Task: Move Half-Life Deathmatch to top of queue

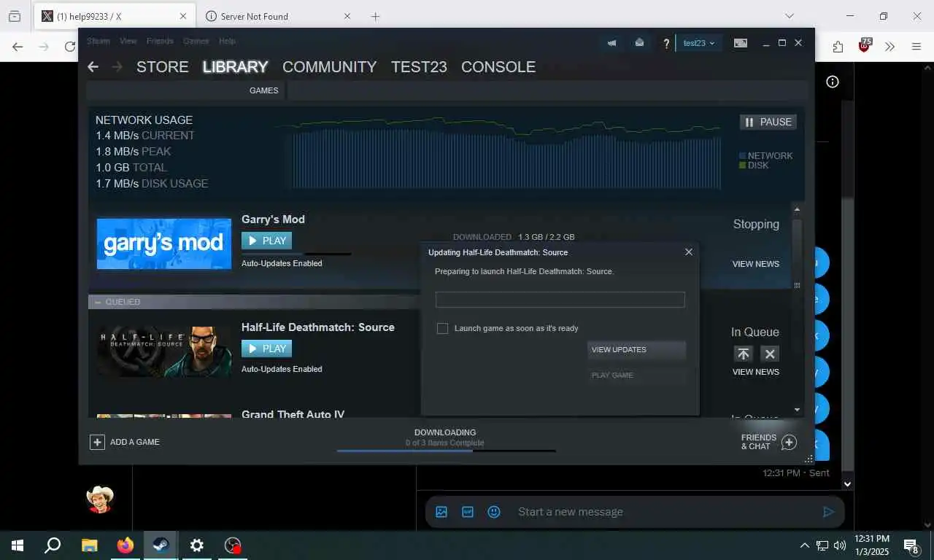Action: click(744, 354)
